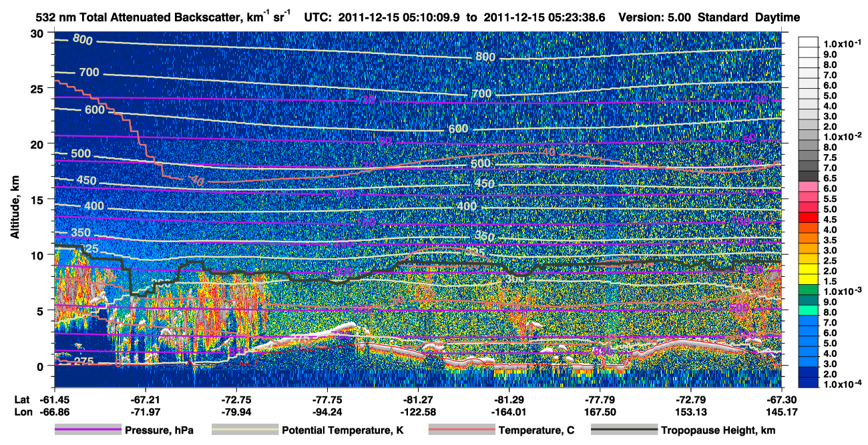Click the longitude value '167.50'
This screenshot has width=868, height=445.
click(x=600, y=412)
